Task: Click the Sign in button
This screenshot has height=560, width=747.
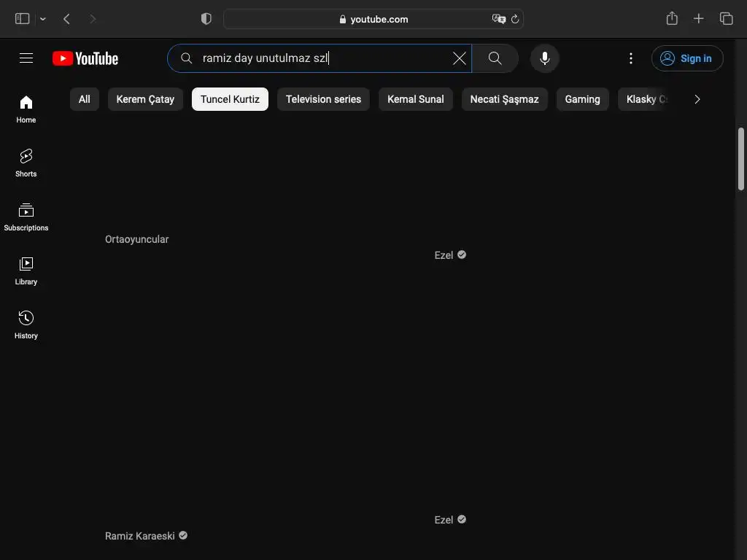Action: click(687, 58)
